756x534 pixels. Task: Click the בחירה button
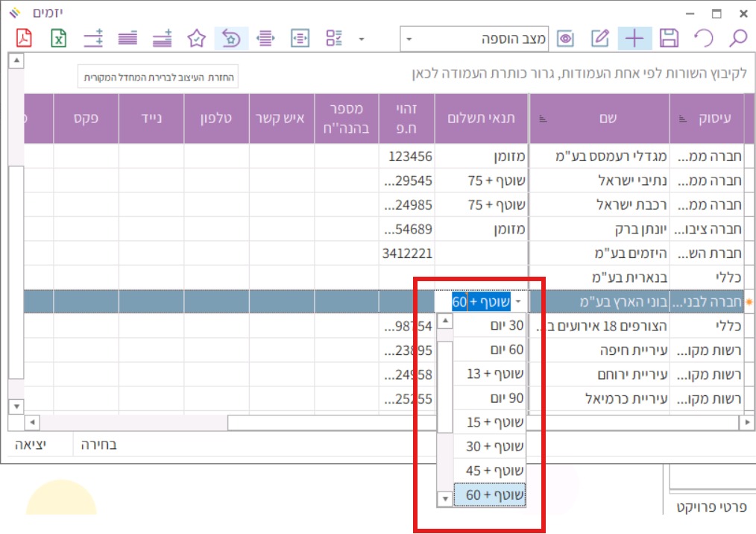[98, 445]
